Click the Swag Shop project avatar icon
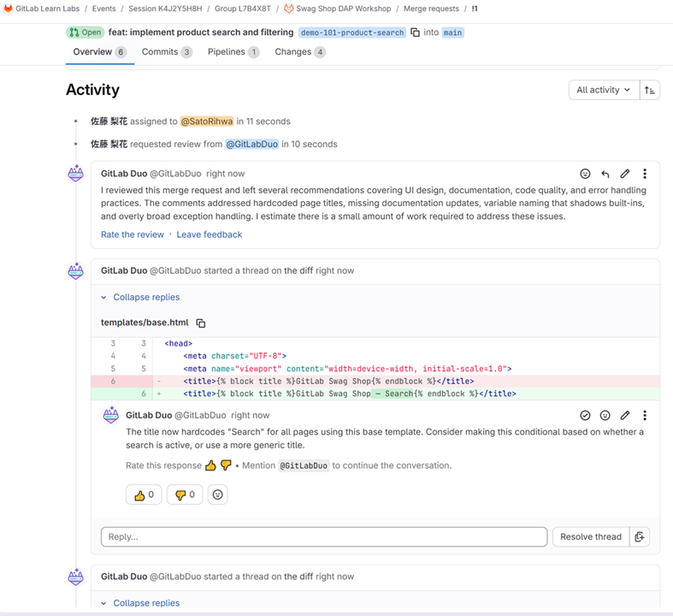Viewport: 673px width, 616px height. (x=289, y=9)
